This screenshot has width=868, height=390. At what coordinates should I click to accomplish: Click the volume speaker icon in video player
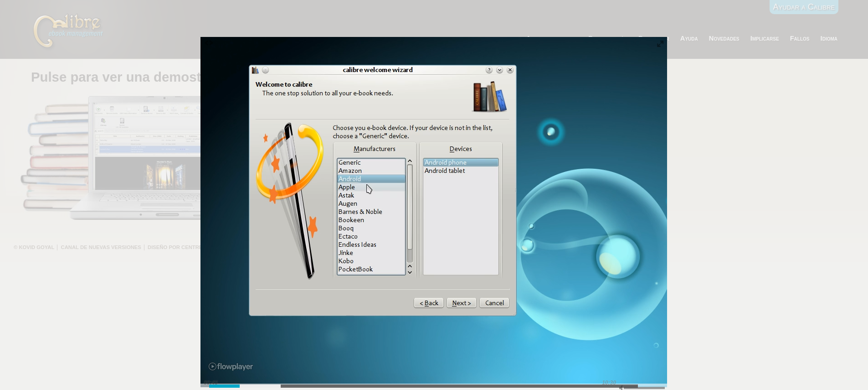(621, 387)
